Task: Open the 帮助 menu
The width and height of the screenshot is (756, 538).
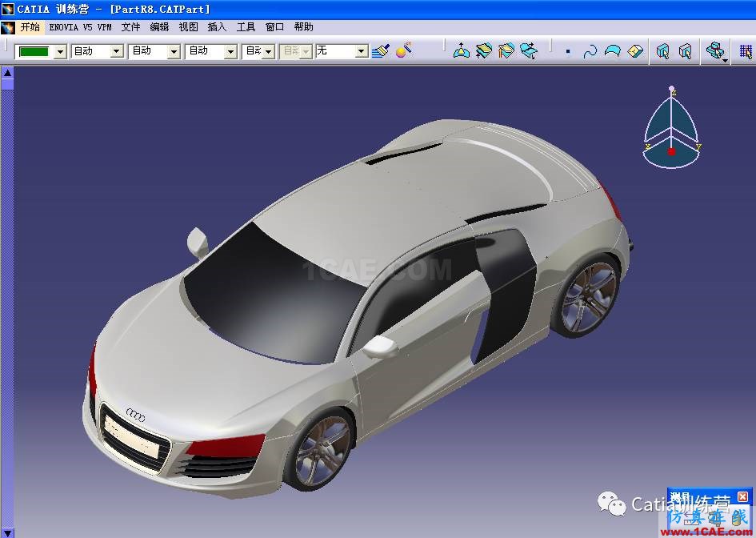Action: [303, 27]
